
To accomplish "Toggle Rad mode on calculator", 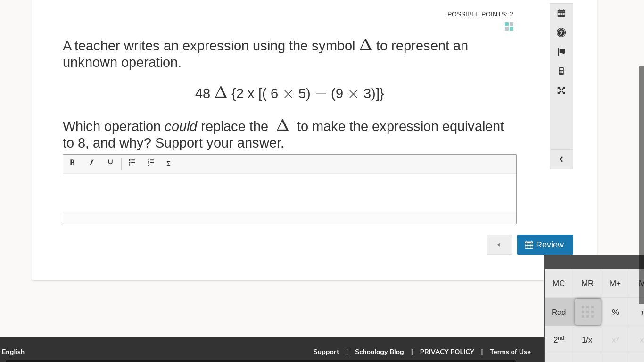I will (x=559, y=312).
